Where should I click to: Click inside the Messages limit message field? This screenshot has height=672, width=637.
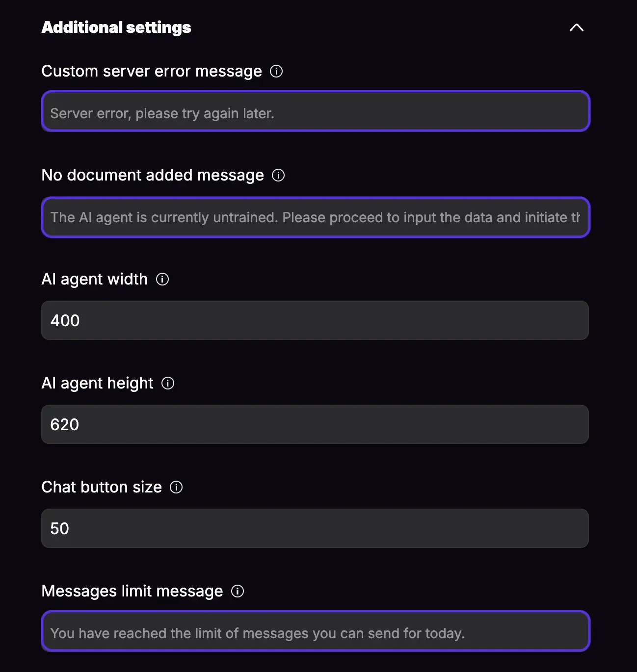(316, 631)
